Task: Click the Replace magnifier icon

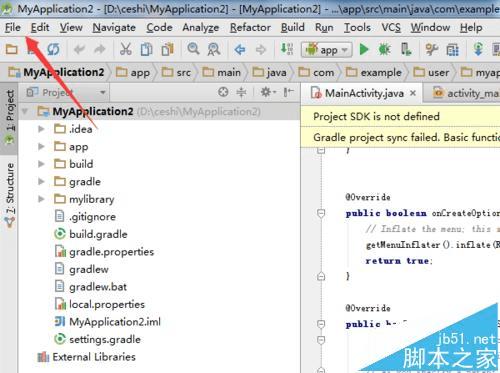Action: pyautogui.click(x=214, y=50)
